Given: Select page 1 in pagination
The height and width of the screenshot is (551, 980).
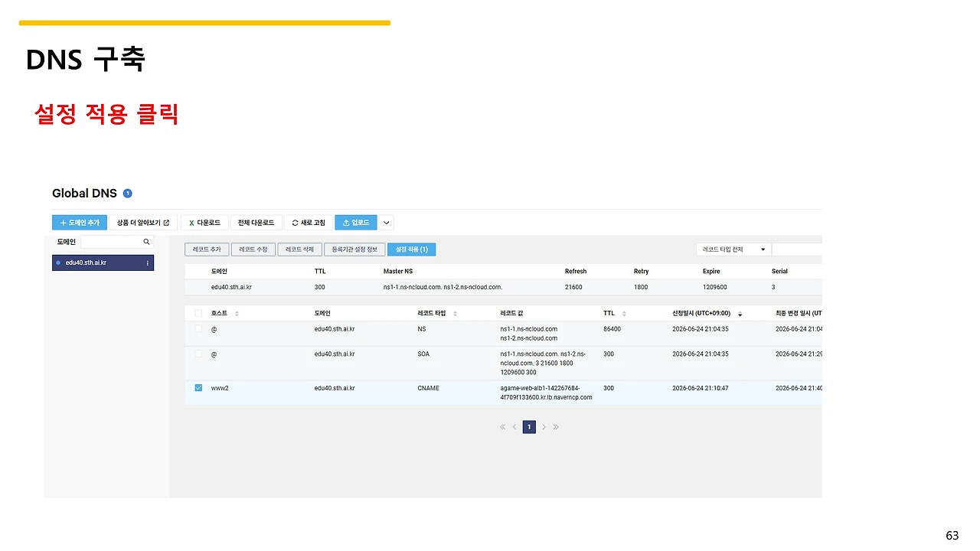Looking at the screenshot, I should [x=529, y=427].
